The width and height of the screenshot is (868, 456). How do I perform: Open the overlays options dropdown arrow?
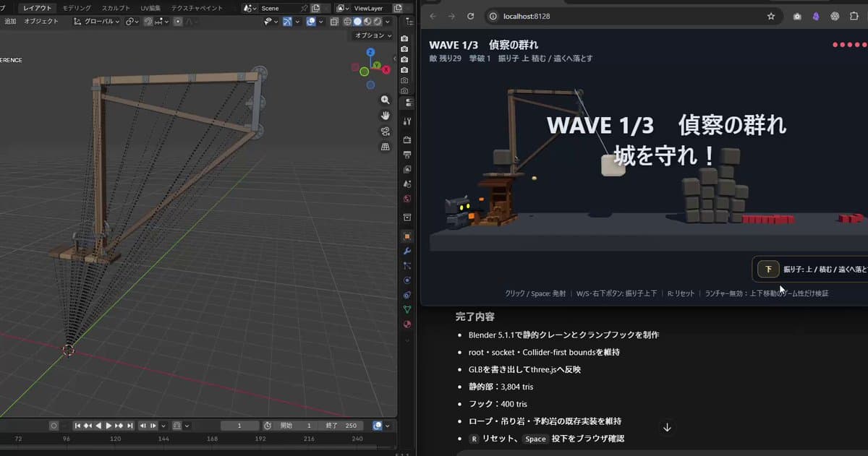321,22
